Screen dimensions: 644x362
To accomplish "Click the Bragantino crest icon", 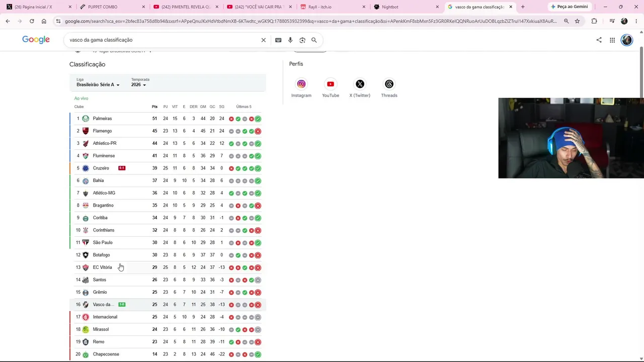I will 86,206.
